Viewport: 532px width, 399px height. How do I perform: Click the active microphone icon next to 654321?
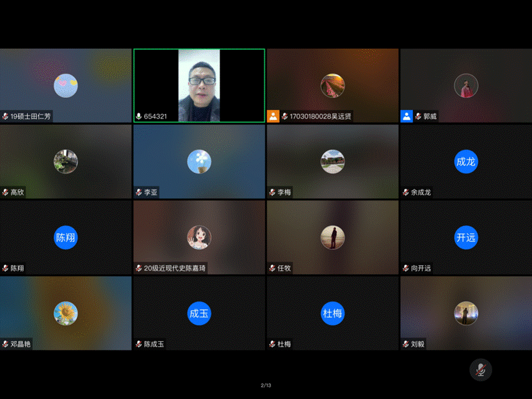139,117
